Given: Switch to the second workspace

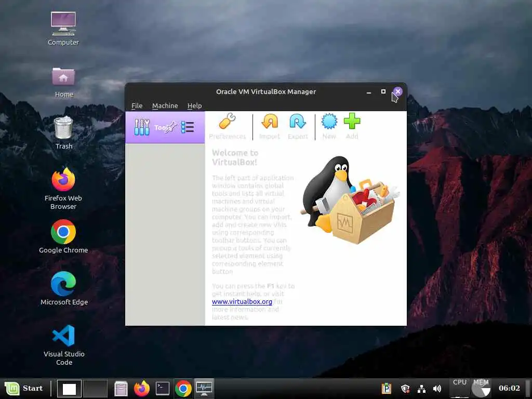Looking at the screenshot, I should [x=96, y=389].
